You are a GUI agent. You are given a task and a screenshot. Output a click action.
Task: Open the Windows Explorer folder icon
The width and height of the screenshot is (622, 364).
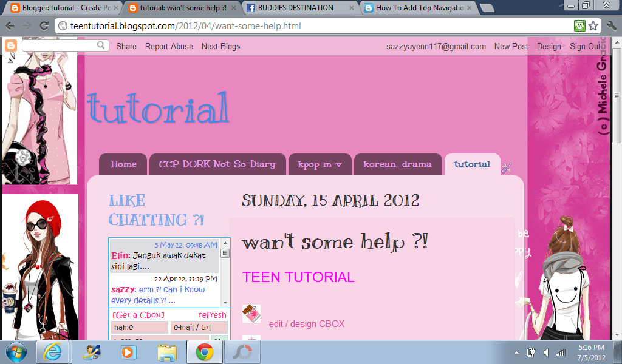coord(167,352)
